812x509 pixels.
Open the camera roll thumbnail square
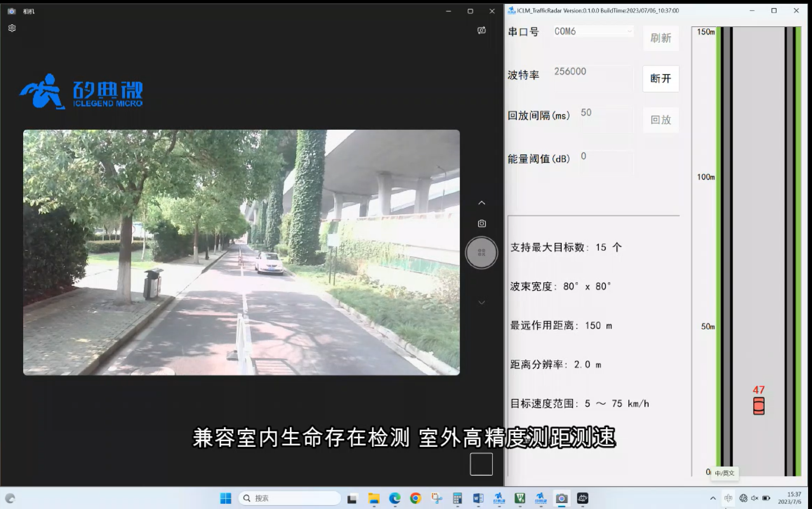point(481,464)
